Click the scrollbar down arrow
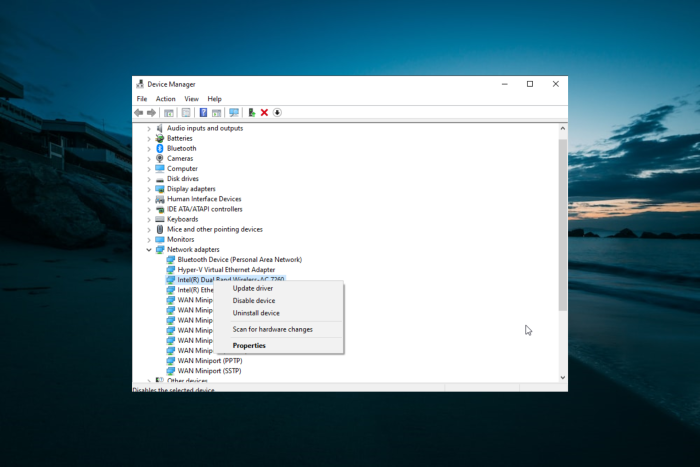Viewport: 700px width, 467px height. coord(562,377)
